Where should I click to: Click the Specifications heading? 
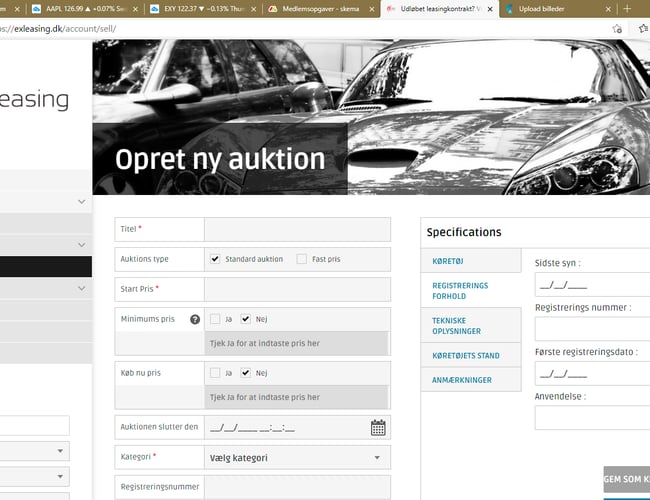pos(464,232)
